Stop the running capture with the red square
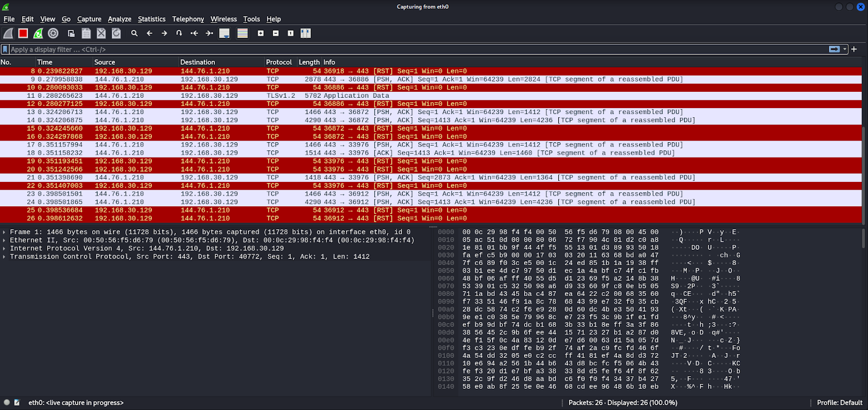Screen dimensions: 868x410 pos(23,34)
